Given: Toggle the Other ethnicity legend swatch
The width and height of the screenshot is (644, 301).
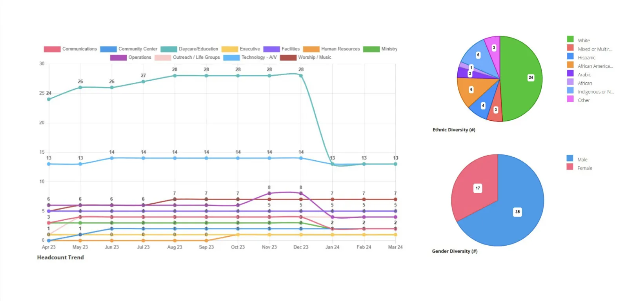Looking at the screenshot, I should click(x=570, y=99).
